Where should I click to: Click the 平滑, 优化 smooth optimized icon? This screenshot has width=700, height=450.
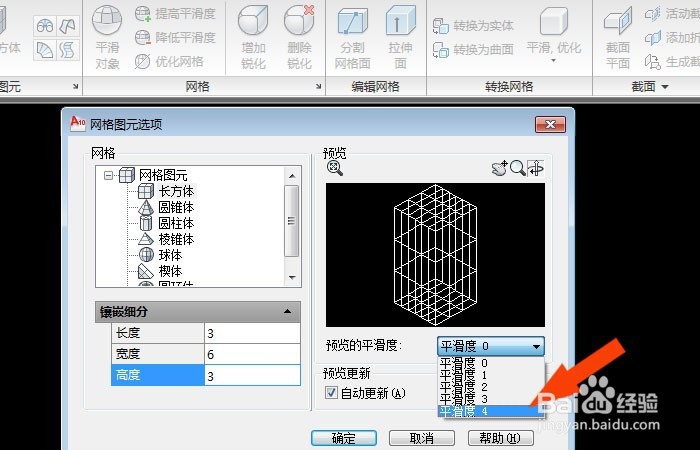(554, 21)
